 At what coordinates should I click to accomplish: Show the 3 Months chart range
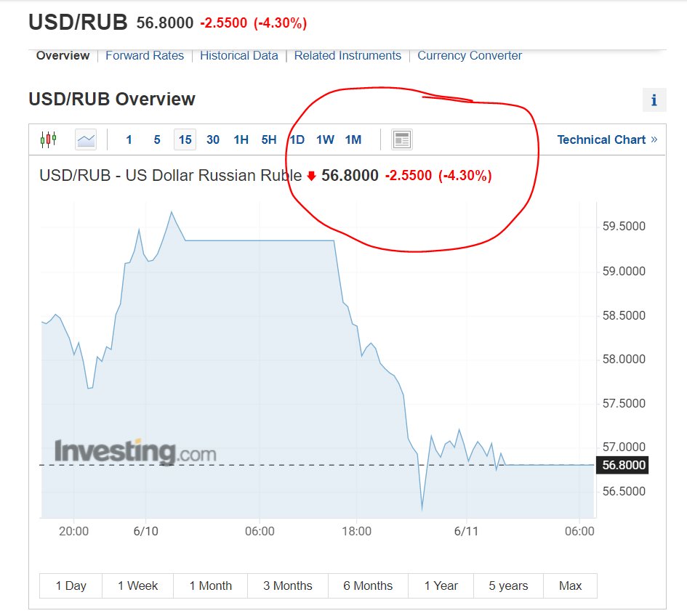(x=288, y=585)
